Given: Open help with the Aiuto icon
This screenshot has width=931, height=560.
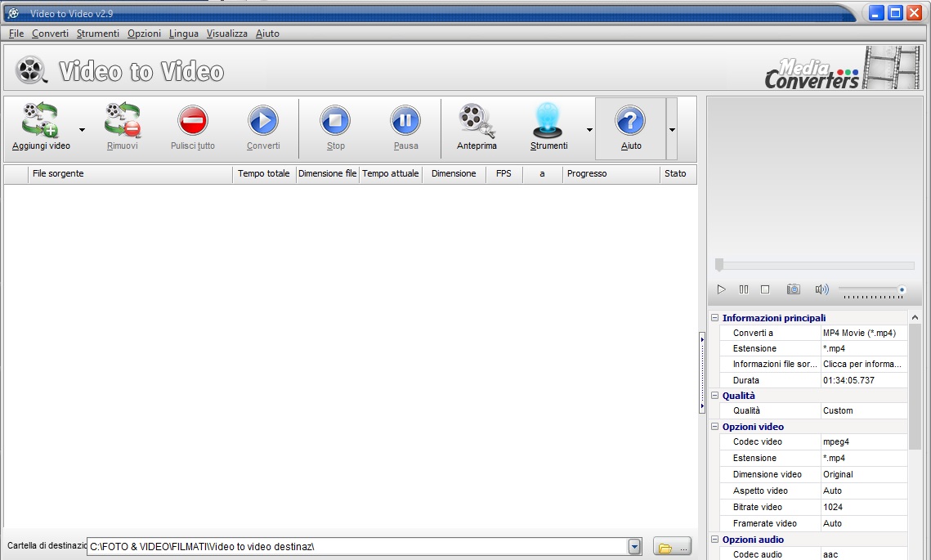Looking at the screenshot, I should 630,121.
